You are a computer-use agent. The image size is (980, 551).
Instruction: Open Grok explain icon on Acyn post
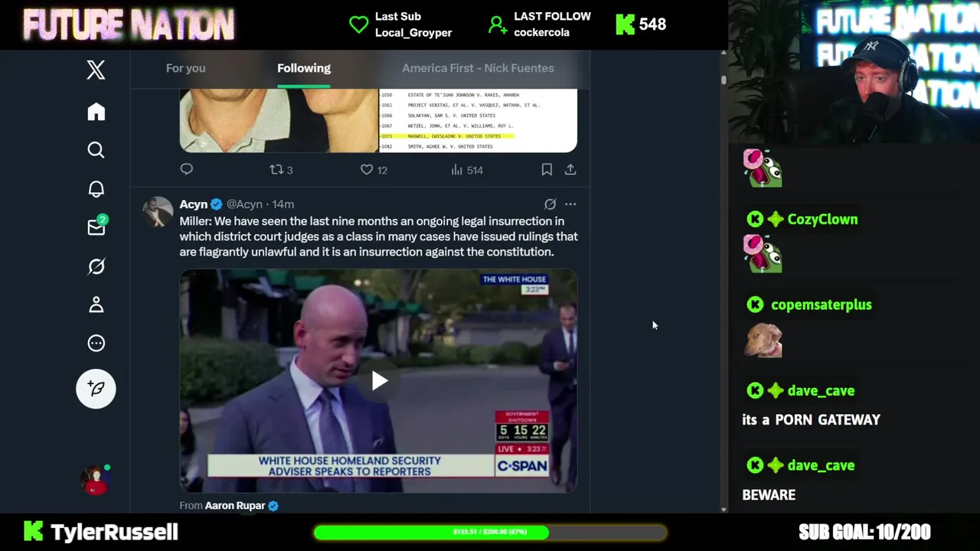point(550,204)
